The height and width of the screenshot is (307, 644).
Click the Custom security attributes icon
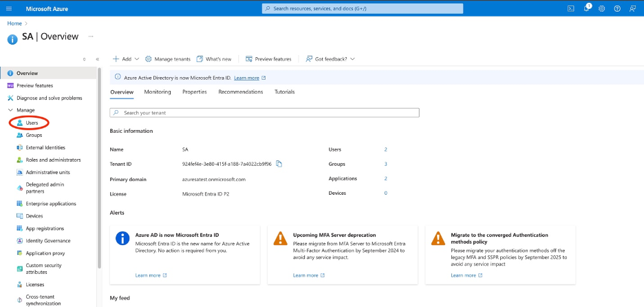(19, 268)
